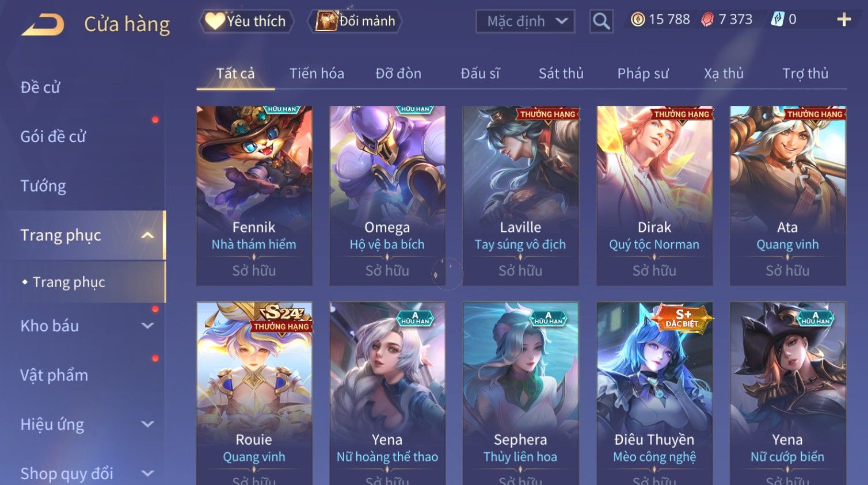Open the Mặc định sort dropdown

click(x=525, y=21)
